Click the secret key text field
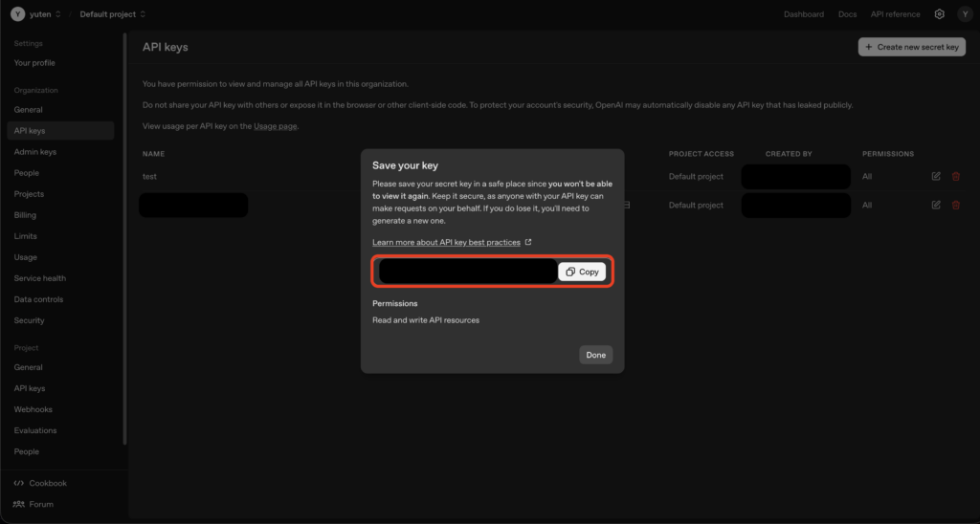This screenshot has width=980, height=524. tap(467, 272)
